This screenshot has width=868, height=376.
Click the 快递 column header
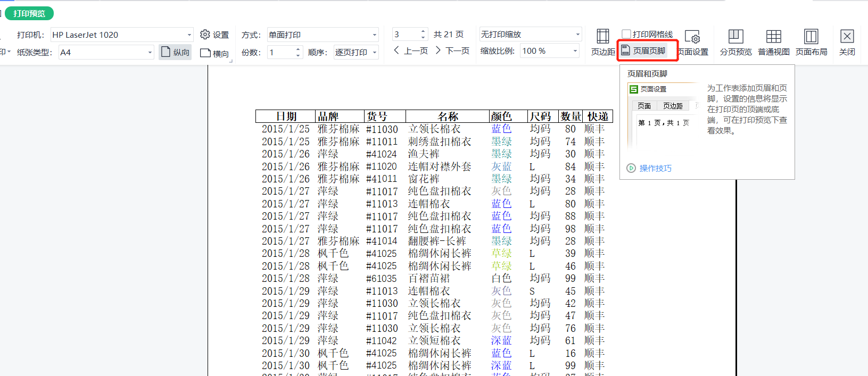[x=598, y=116]
